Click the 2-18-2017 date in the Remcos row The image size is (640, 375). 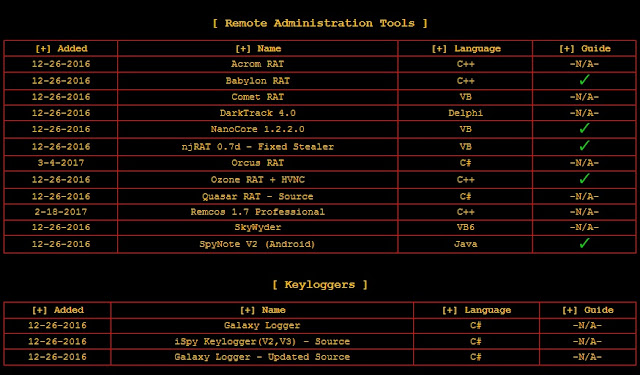pos(61,212)
